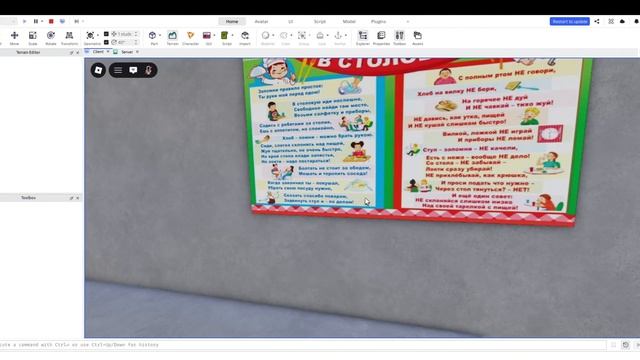Click the Import 3D icon
Viewport: 640px width, 360px height.
tap(245, 36)
